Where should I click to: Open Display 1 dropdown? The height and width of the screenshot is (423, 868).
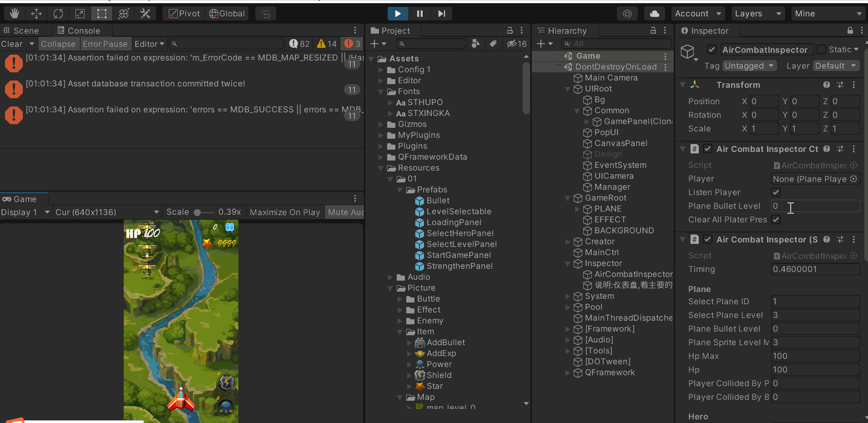pyautogui.click(x=25, y=212)
